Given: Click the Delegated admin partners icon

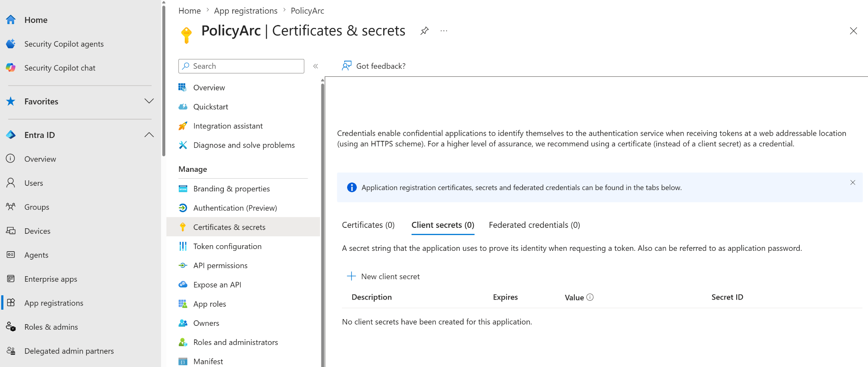Looking at the screenshot, I should [x=11, y=351].
